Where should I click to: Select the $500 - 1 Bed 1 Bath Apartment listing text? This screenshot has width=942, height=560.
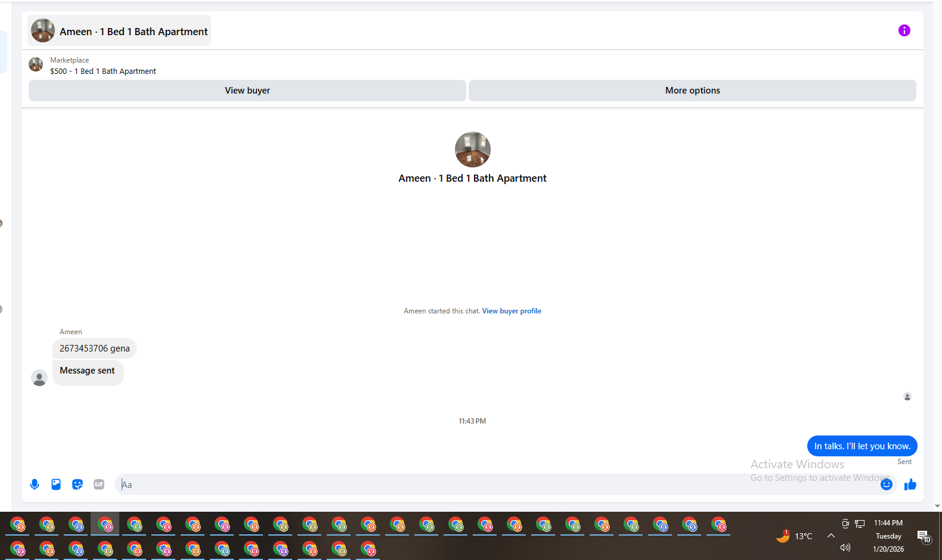click(x=103, y=71)
